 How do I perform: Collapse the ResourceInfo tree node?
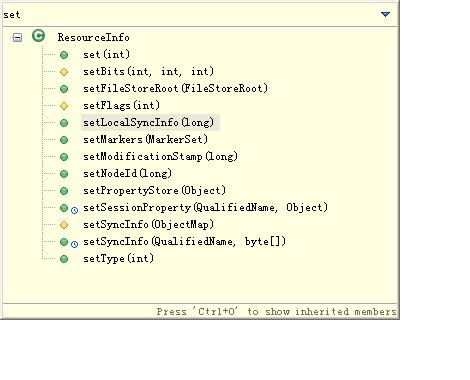coord(17,37)
